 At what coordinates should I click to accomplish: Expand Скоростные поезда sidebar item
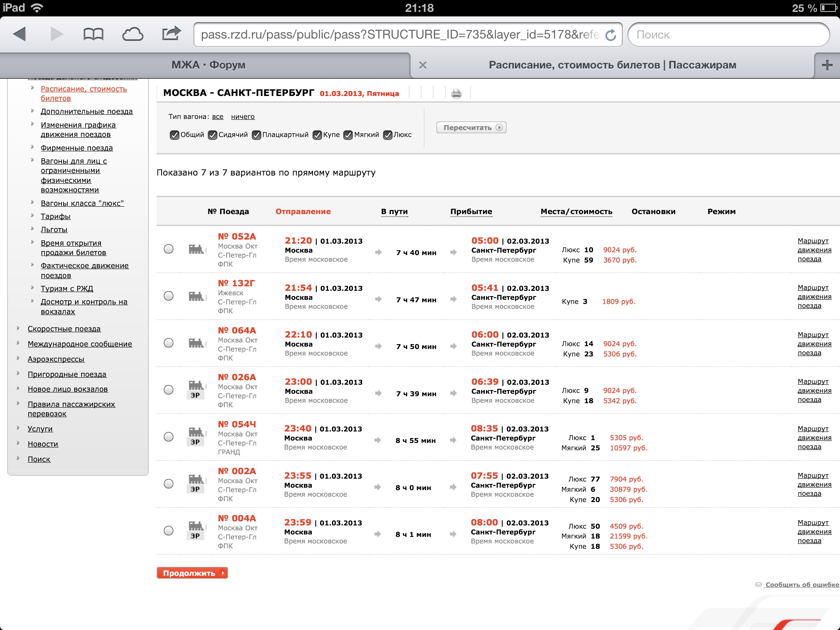click(x=64, y=329)
